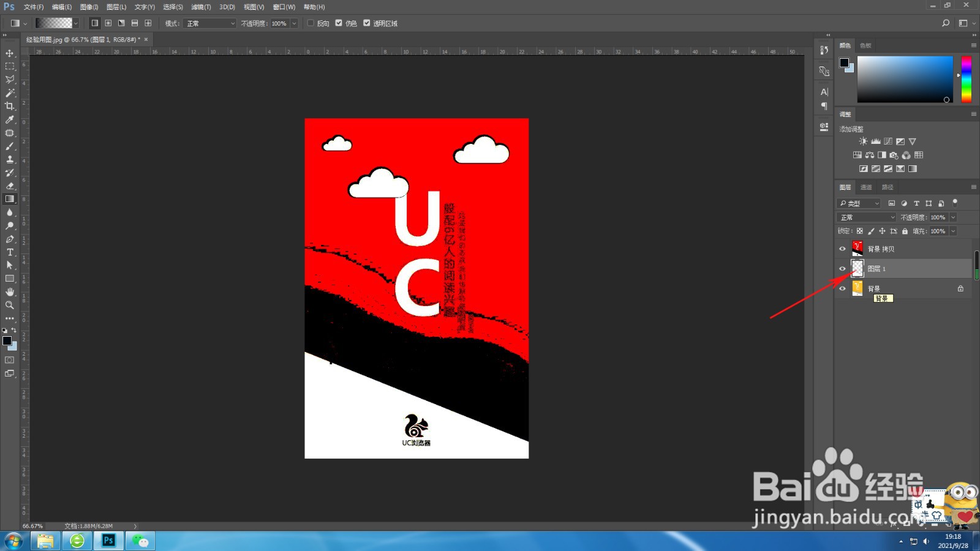
Task: Select the Clone Stamp tool
Action: point(10,159)
